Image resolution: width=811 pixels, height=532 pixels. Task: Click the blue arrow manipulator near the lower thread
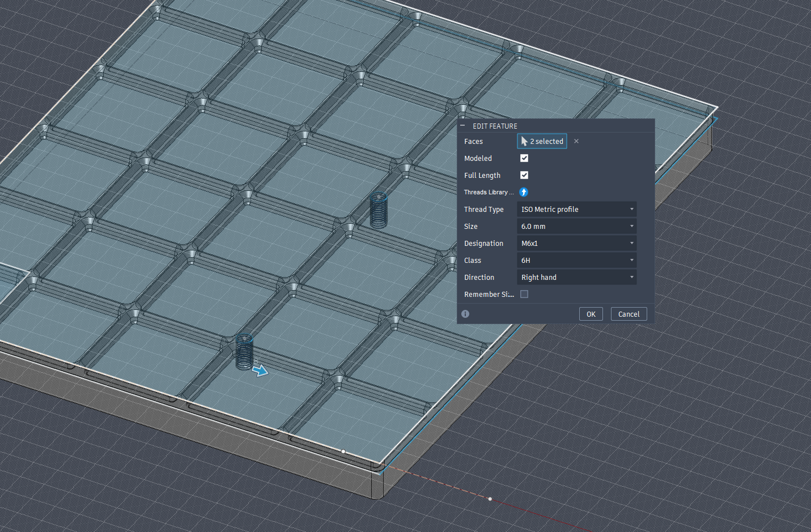coord(260,371)
